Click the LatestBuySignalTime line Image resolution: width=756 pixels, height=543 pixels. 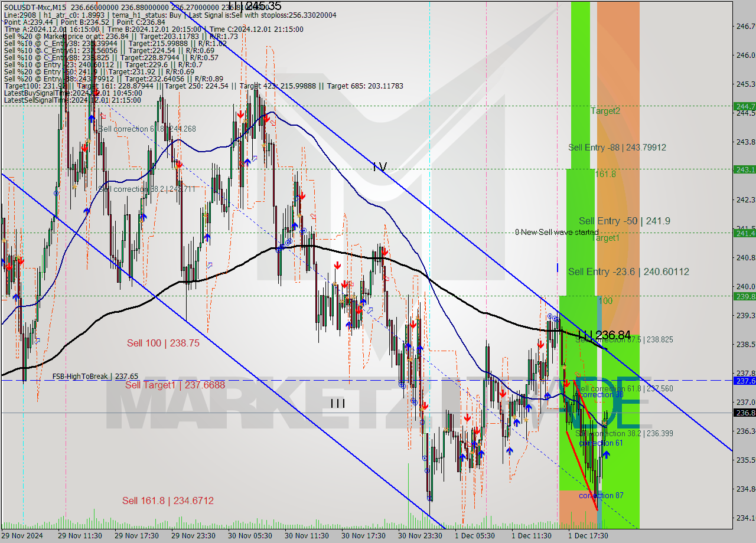click(73, 93)
